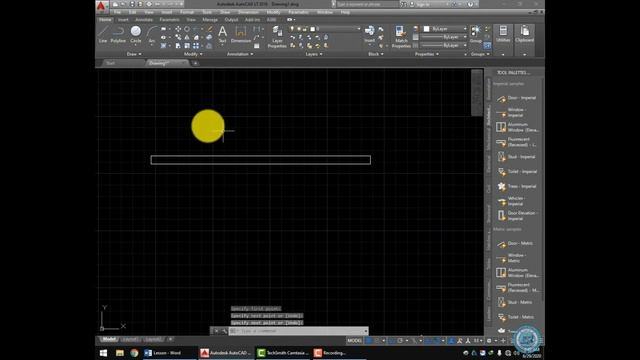
Task: Launch Chrome from the taskbar
Action: 134,353
